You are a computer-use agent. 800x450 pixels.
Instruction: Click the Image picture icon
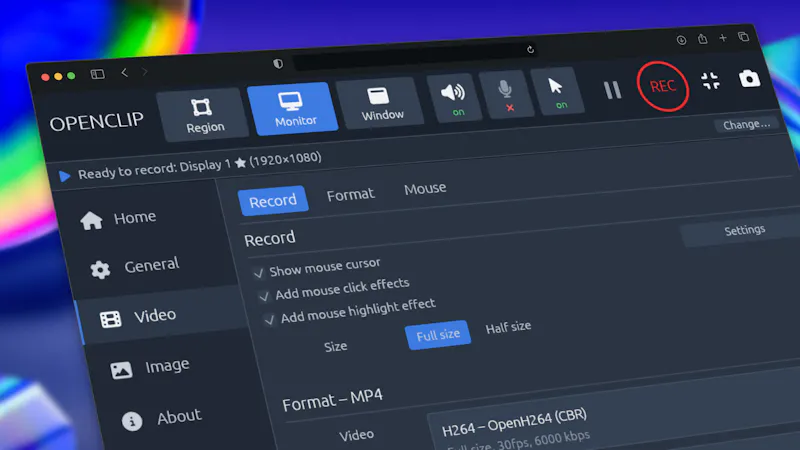pyautogui.click(x=121, y=370)
